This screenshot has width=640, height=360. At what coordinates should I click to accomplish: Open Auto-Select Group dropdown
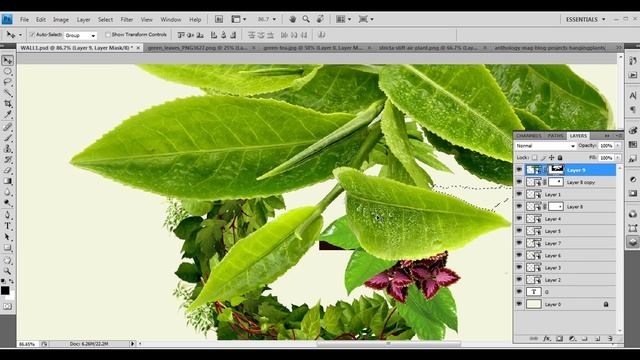80,36
